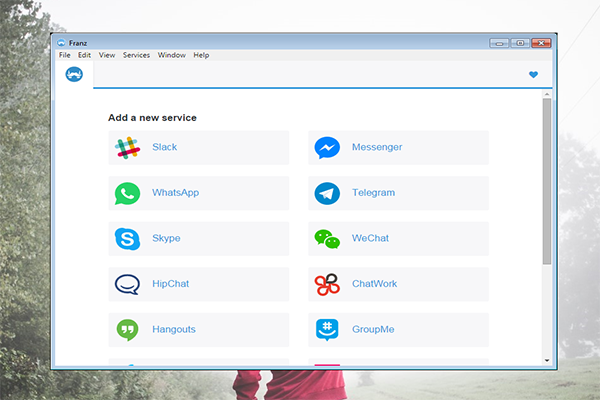600x400 pixels.
Task: Click the ChatWork flower icon
Action: pyautogui.click(x=327, y=284)
